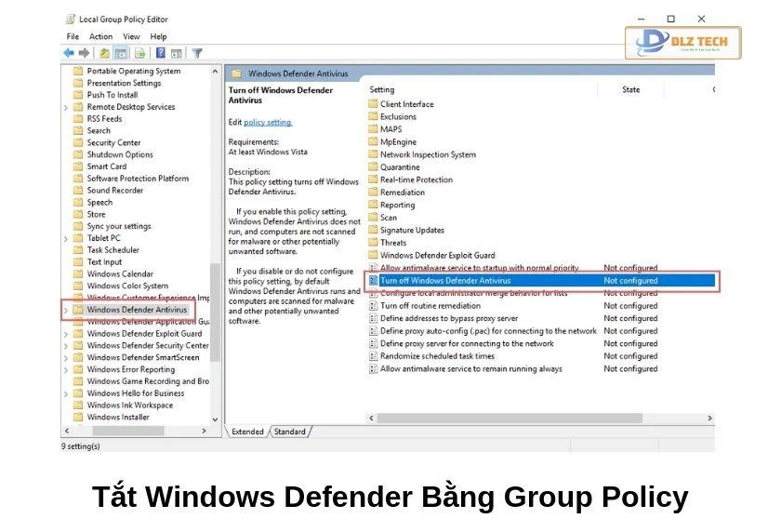Viewport: 781px width, 532px height.
Task: Expand the Windows Defender Exploit Guard node
Action: click(x=66, y=334)
